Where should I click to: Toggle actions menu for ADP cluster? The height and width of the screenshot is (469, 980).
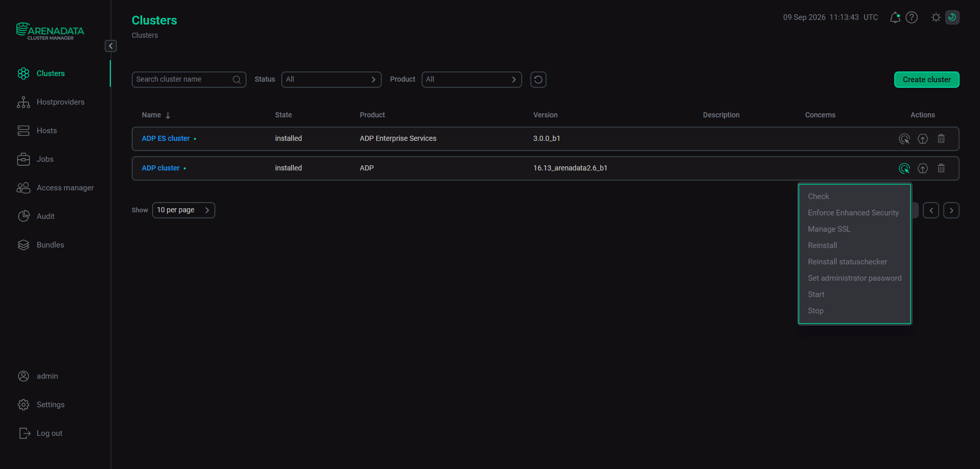904,168
